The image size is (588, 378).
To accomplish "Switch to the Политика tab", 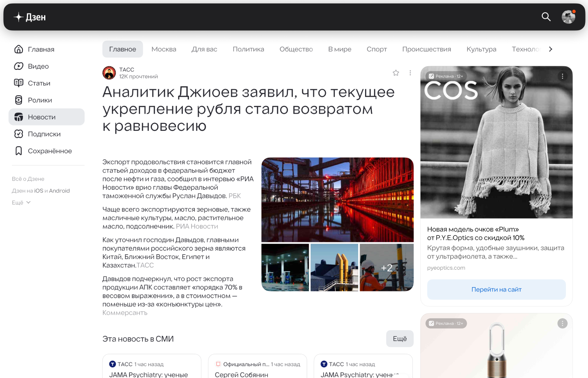I will click(248, 49).
